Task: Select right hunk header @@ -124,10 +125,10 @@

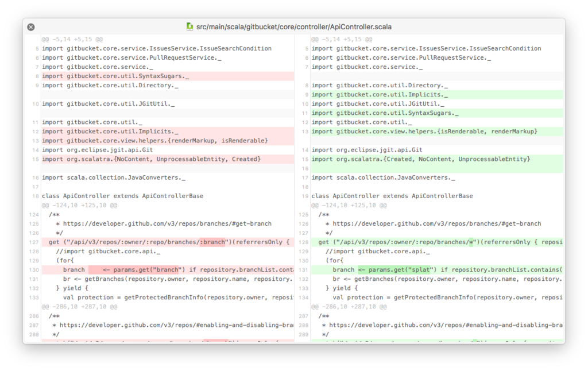Action: pos(349,205)
